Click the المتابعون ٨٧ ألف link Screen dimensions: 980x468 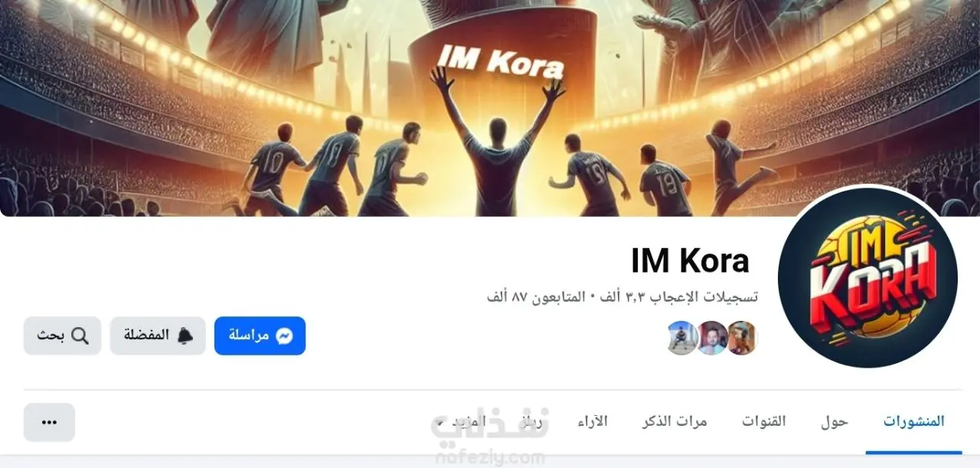tap(536, 296)
